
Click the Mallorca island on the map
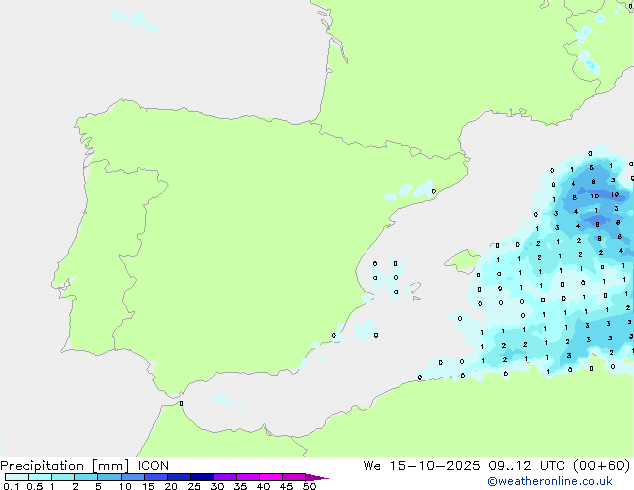tap(463, 261)
